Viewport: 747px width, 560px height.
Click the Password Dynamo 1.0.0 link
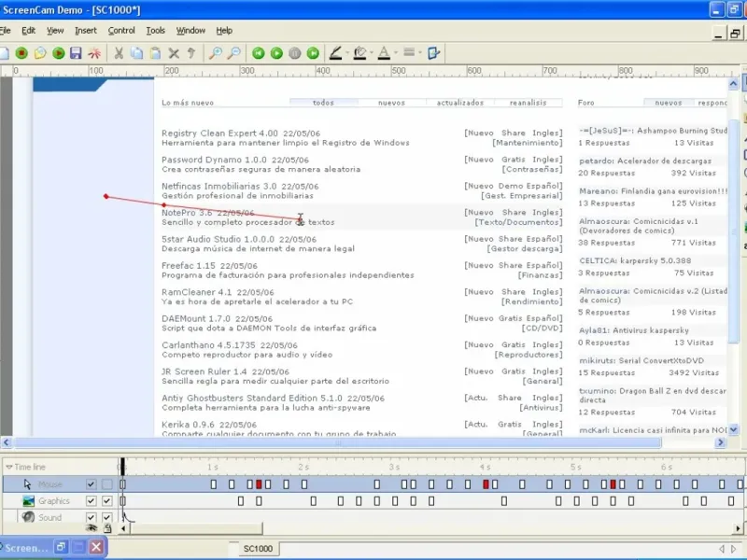click(x=214, y=160)
